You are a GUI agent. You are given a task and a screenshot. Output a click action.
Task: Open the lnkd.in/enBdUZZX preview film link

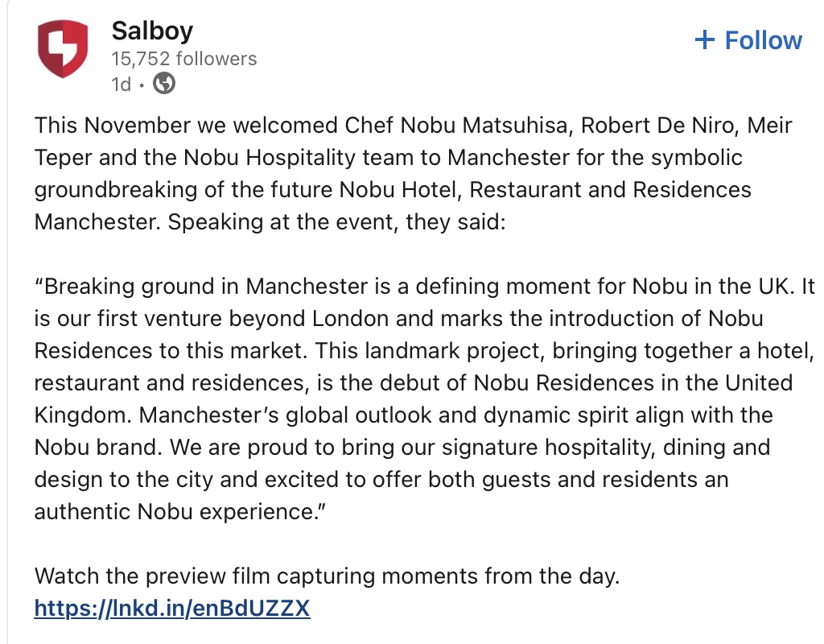pos(171,608)
